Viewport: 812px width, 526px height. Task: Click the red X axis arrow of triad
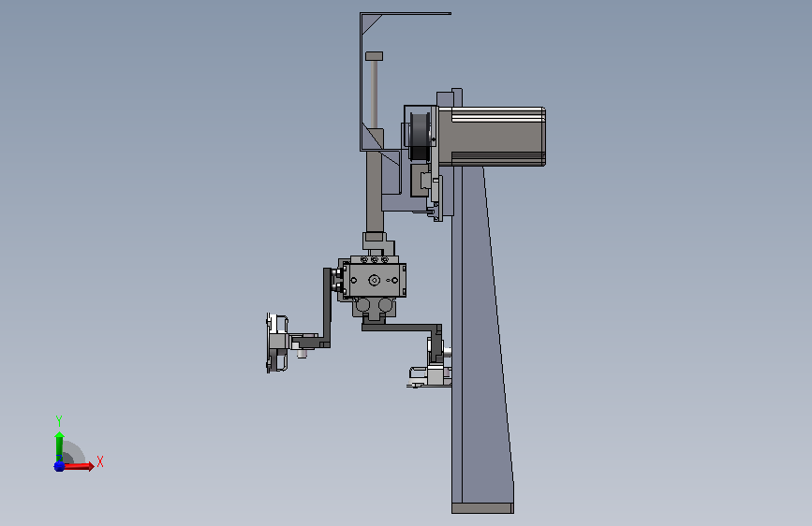coord(79,466)
